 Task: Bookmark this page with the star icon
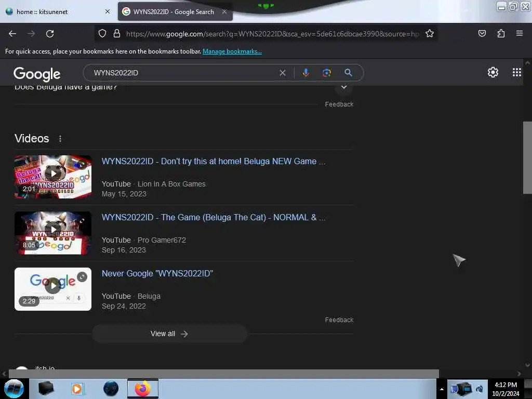point(430,34)
